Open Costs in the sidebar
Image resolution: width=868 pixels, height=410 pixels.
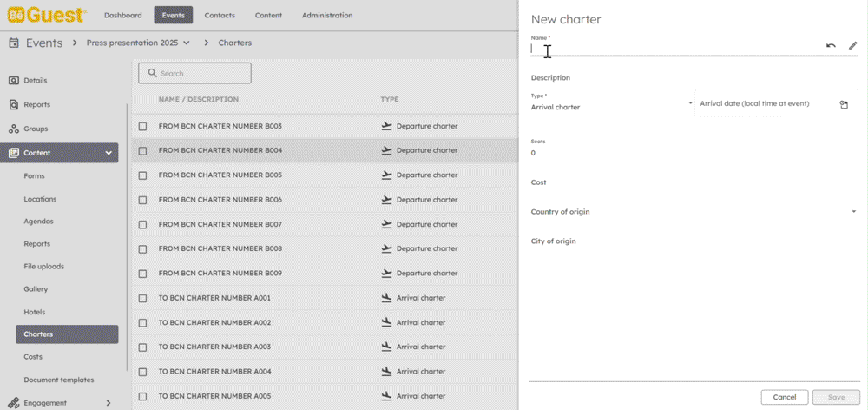(33, 357)
